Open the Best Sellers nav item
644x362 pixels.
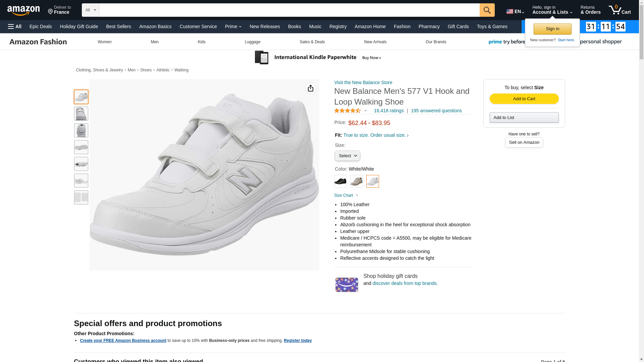pyautogui.click(x=118, y=26)
